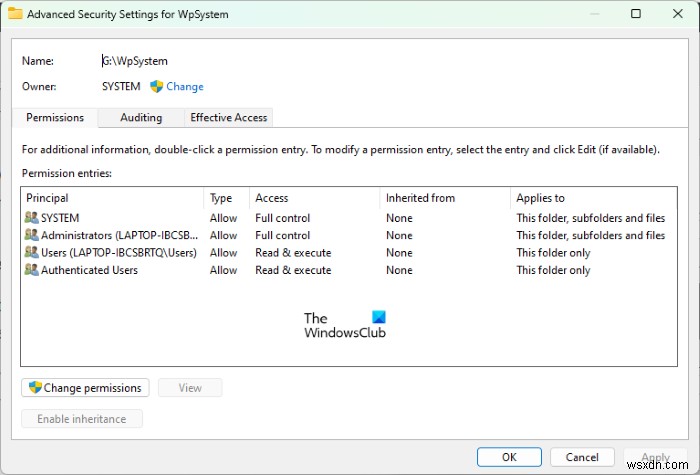This screenshot has width=700, height=475.
Task: Click the Change permissions button
Action: [x=86, y=388]
